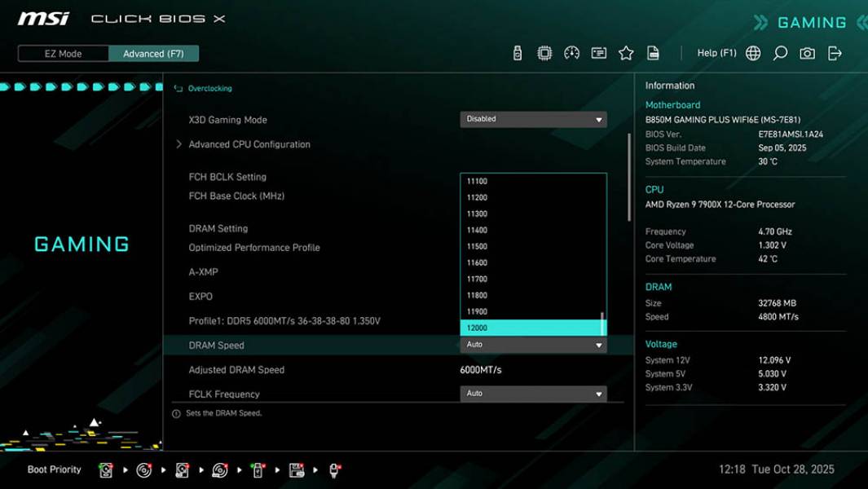
Task: Take a screenshot with the camera icon
Action: (x=806, y=52)
